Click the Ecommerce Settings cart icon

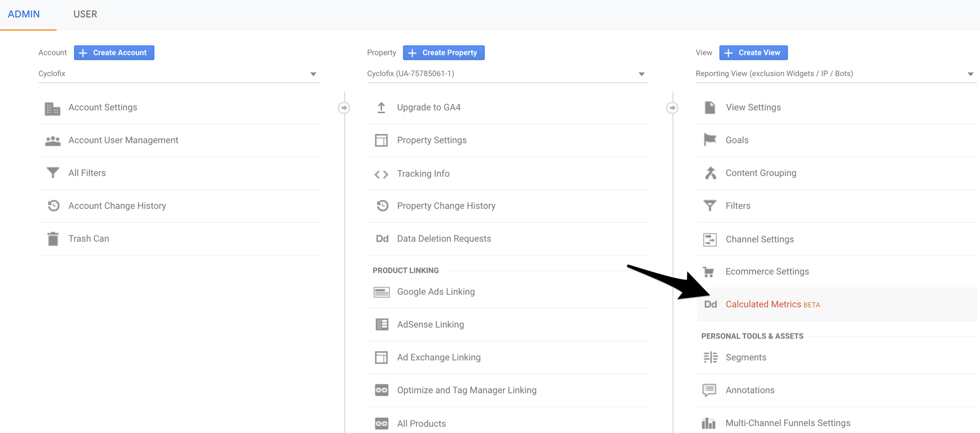709,272
